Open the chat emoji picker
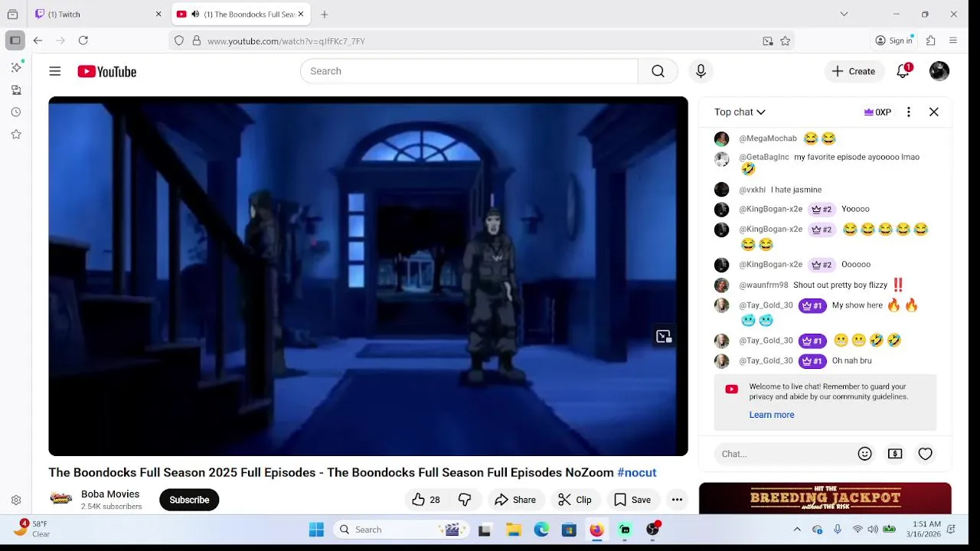 [x=865, y=454]
